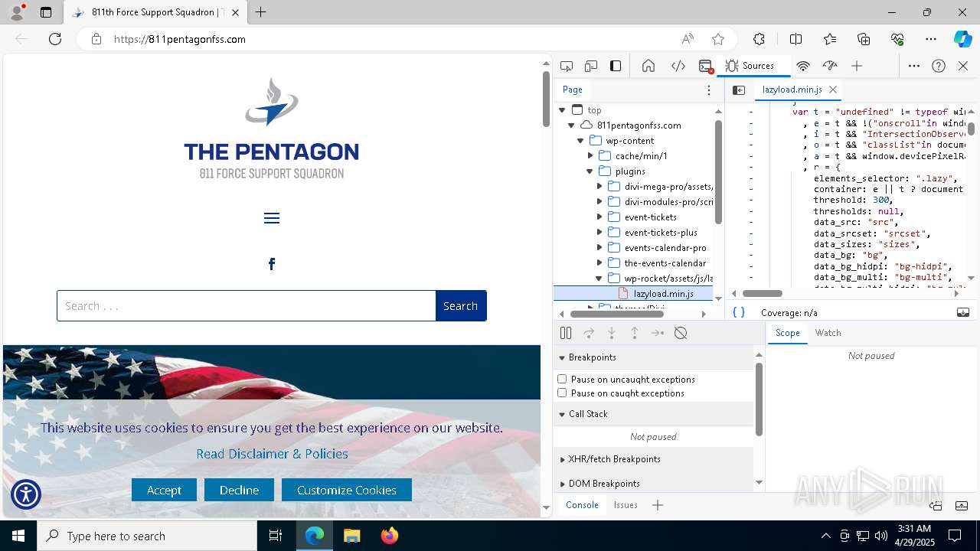The image size is (980, 551).
Task: Click the file navigator vertical scrollbar thumb
Action: click(719, 172)
